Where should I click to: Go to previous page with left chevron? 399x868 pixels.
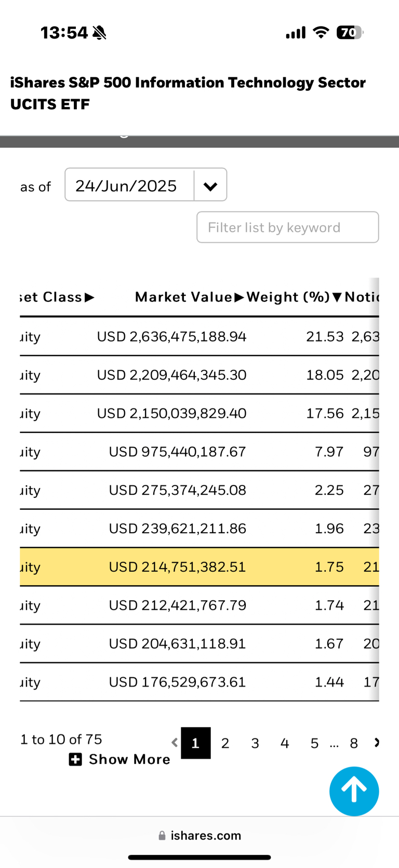175,743
